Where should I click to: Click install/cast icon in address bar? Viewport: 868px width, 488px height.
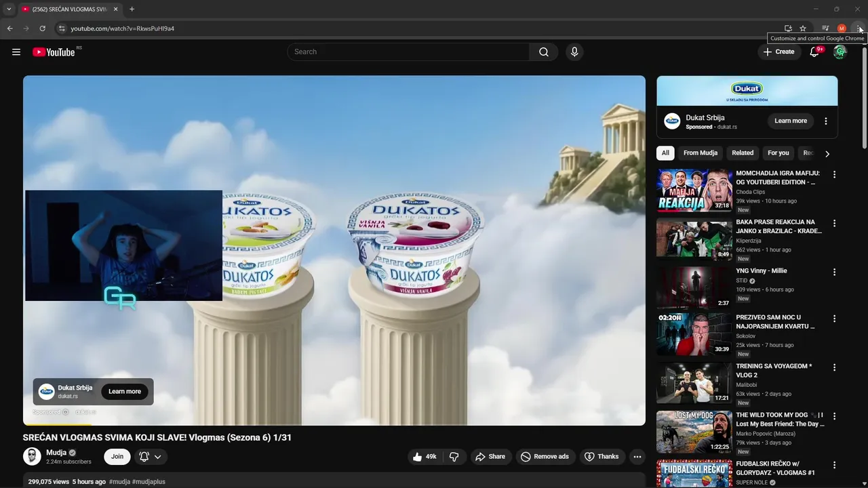point(788,28)
